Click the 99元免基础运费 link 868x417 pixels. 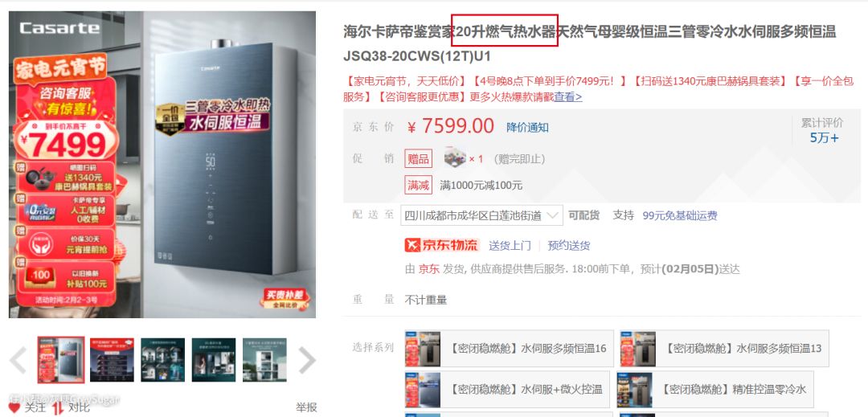coord(680,215)
